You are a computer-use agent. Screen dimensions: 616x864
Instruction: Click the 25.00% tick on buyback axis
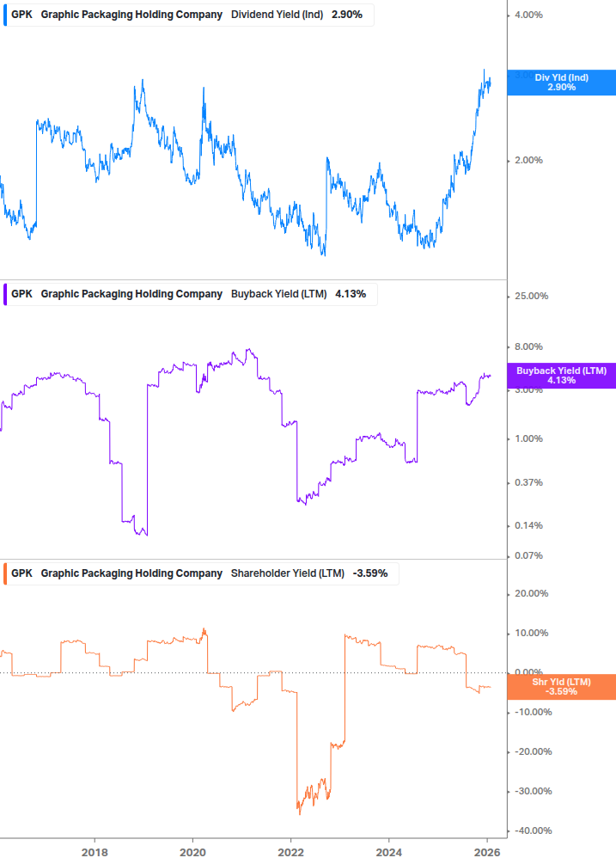[531, 297]
